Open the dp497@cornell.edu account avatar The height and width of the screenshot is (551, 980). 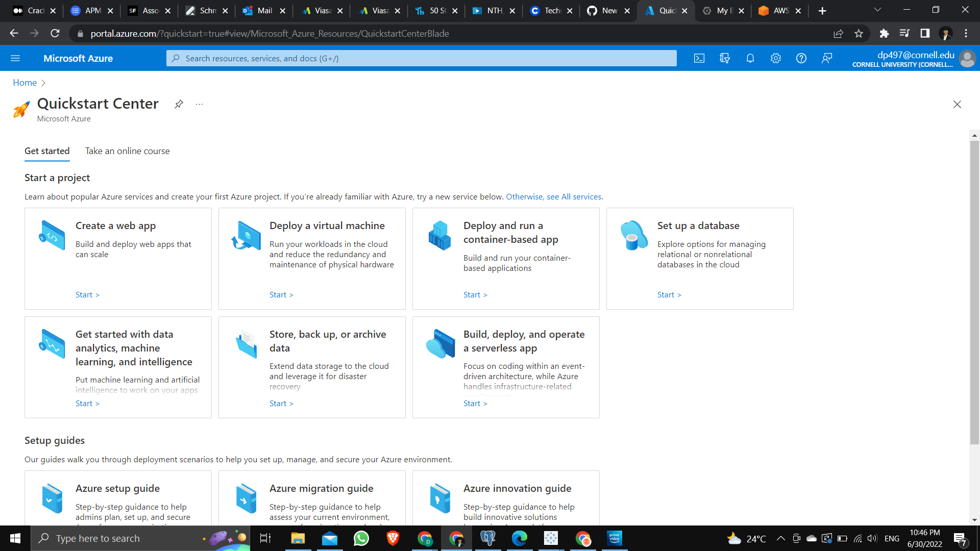pos(968,58)
